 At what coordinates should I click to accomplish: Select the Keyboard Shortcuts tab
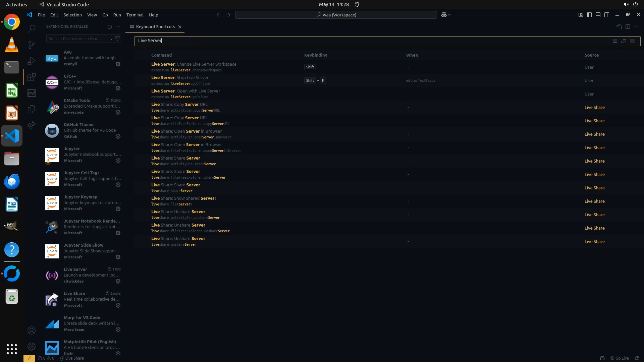155,27
